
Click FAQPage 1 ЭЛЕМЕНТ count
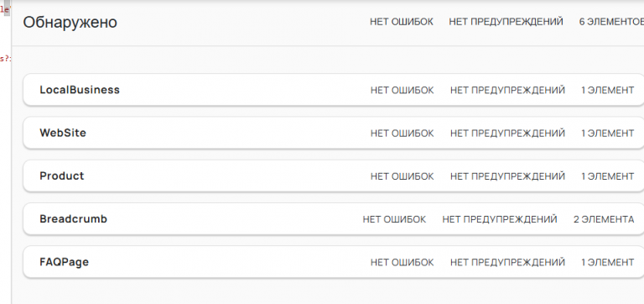pyautogui.click(x=607, y=262)
